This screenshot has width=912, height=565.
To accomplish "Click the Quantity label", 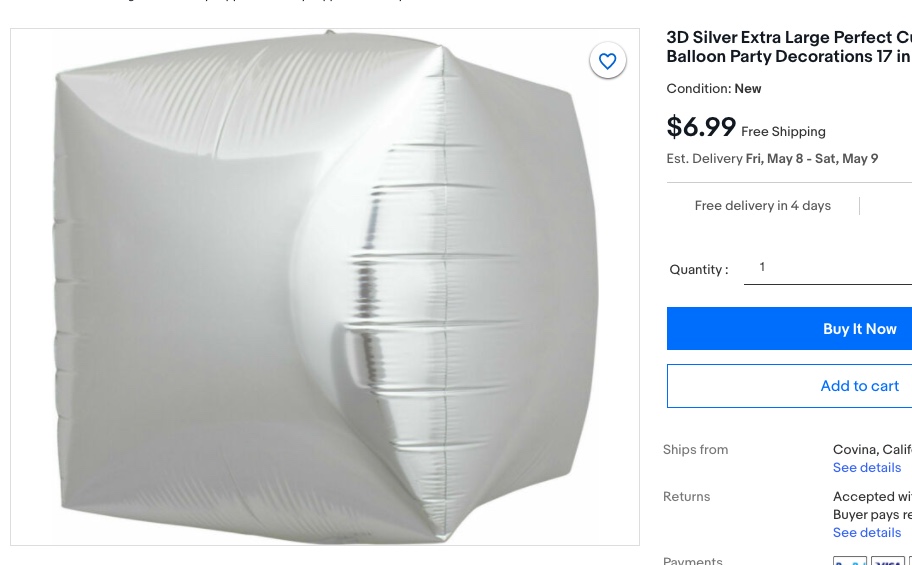I will click(x=698, y=270).
